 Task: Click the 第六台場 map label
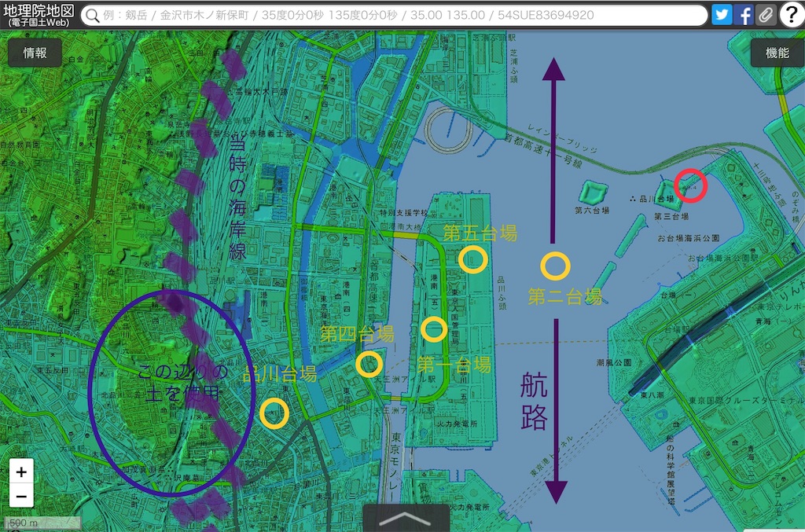pyautogui.click(x=591, y=211)
